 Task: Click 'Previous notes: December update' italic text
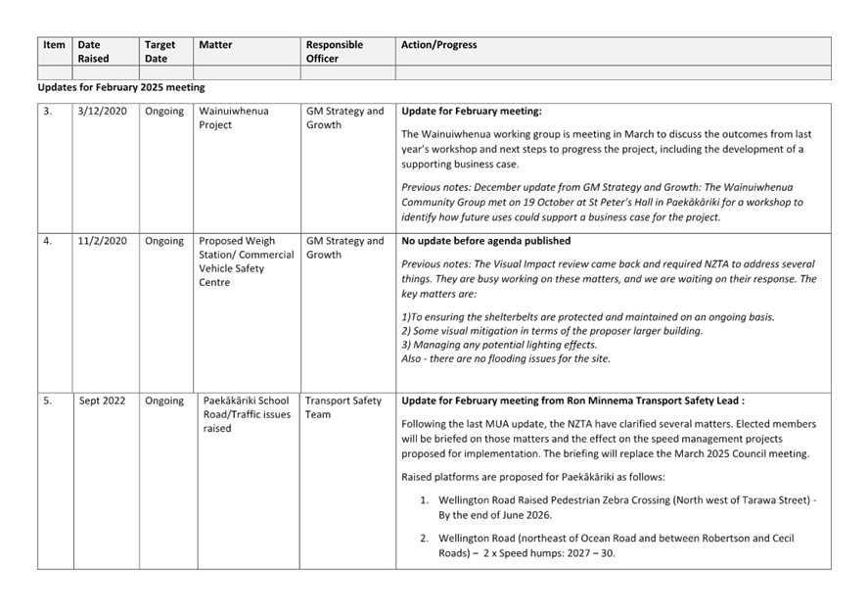click(602, 202)
